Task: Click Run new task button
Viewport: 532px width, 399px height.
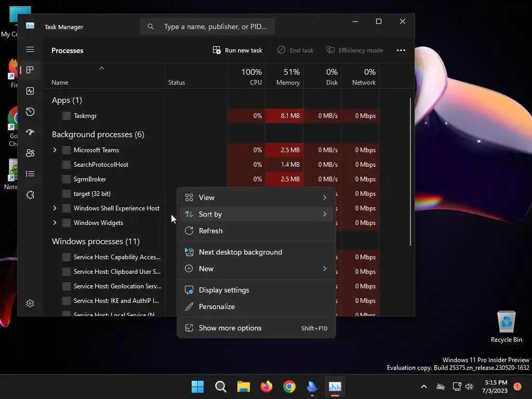Action: point(237,50)
